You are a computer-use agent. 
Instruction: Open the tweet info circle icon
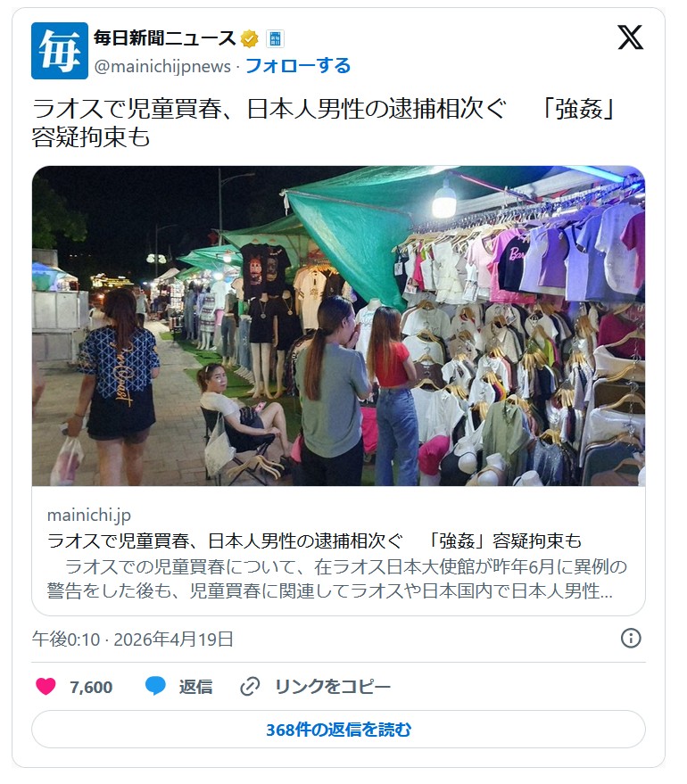point(631,638)
